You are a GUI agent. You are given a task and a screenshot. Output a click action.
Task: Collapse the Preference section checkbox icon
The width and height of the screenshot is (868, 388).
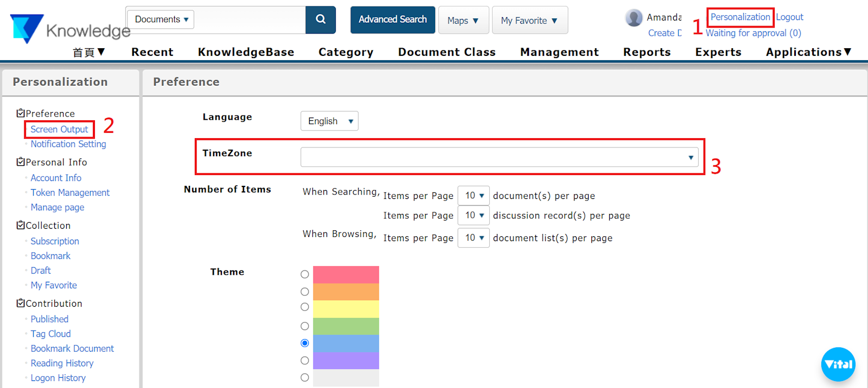(21, 113)
